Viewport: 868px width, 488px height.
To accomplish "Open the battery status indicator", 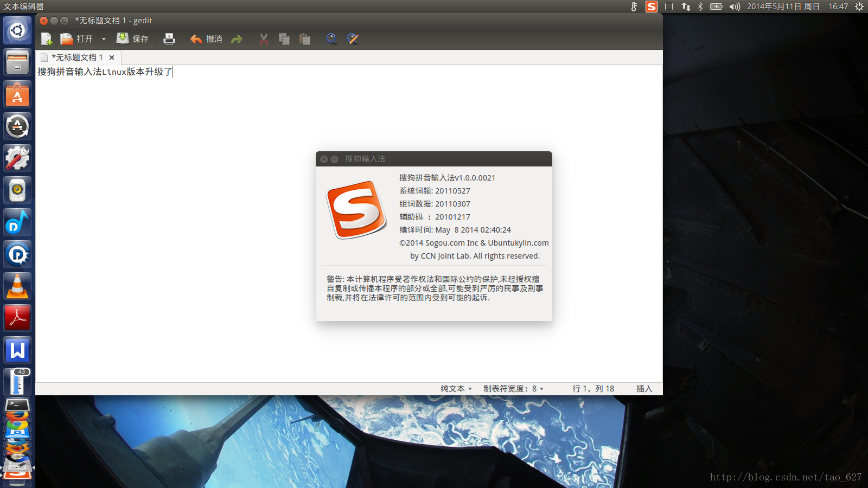I will click(x=717, y=7).
